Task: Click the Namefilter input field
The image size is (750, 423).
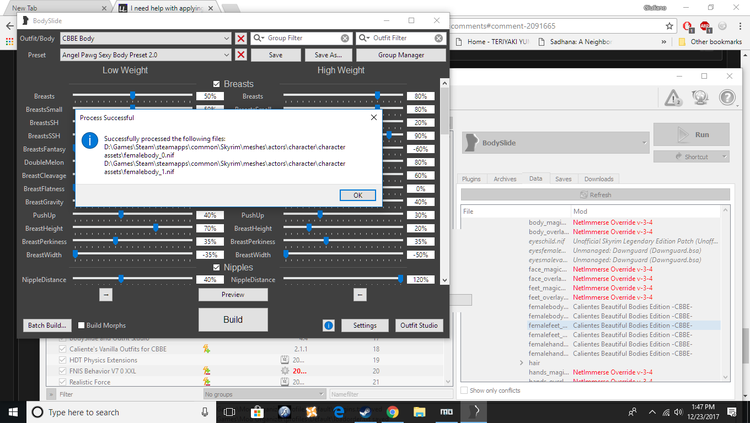Action: pos(390,394)
